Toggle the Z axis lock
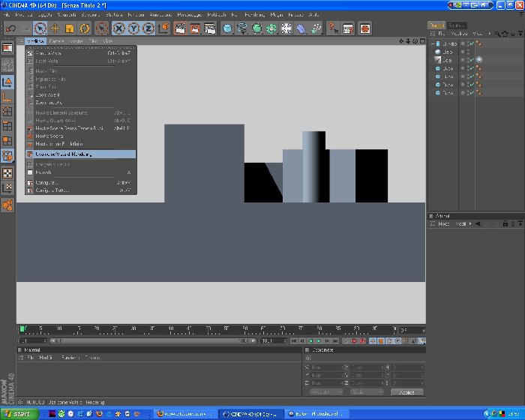525x420 pixels. tap(148, 28)
